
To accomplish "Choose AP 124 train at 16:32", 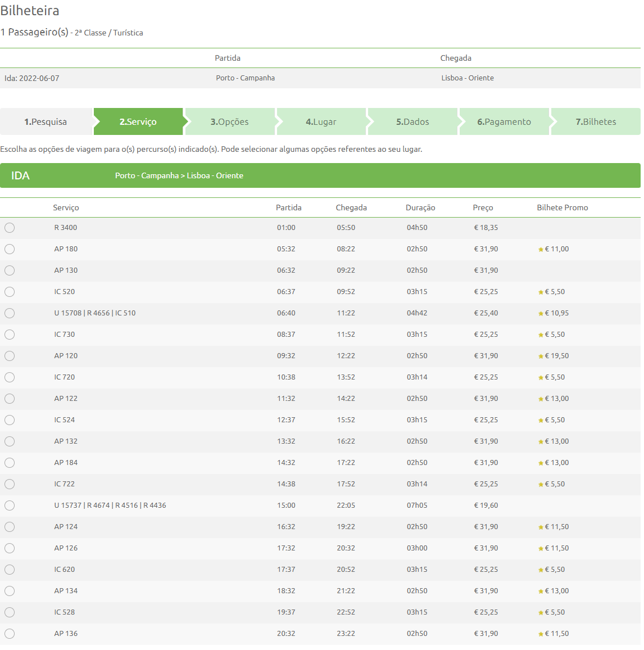I will click(10, 527).
